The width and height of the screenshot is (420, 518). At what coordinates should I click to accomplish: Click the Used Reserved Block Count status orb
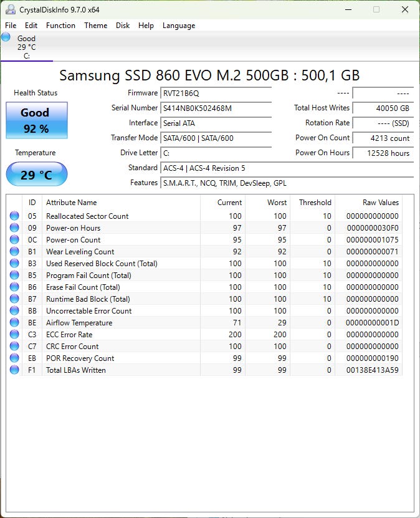tap(14, 263)
